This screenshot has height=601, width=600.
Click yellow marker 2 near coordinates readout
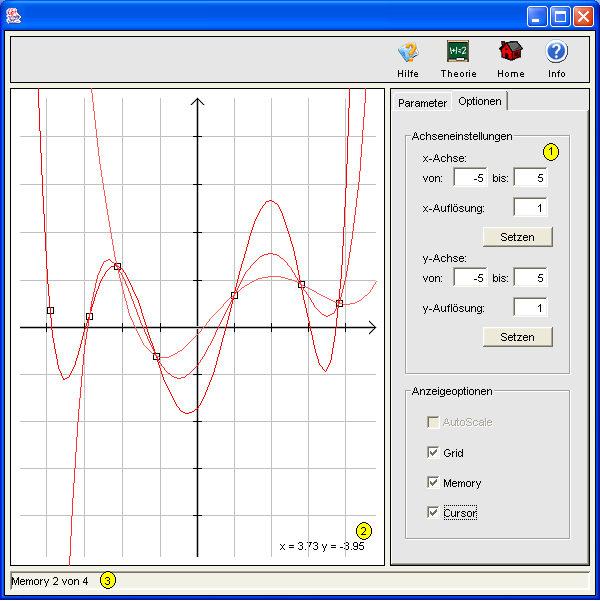point(364,530)
